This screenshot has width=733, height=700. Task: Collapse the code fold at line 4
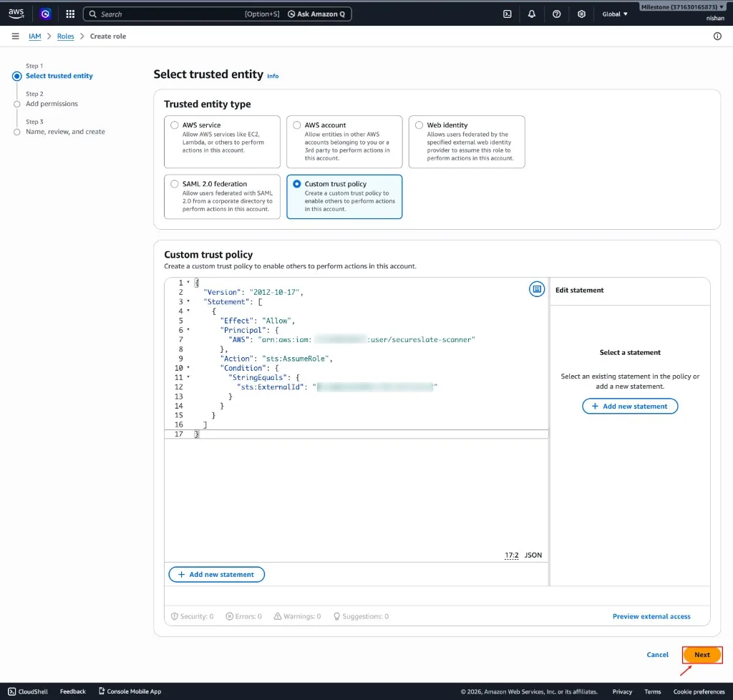[188, 311]
